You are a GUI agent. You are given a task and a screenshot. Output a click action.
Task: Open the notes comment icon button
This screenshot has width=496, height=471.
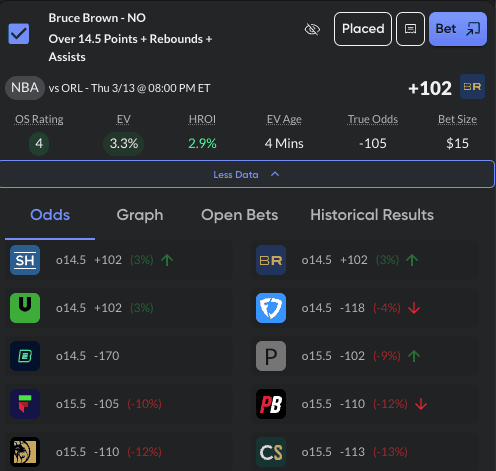click(x=410, y=29)
